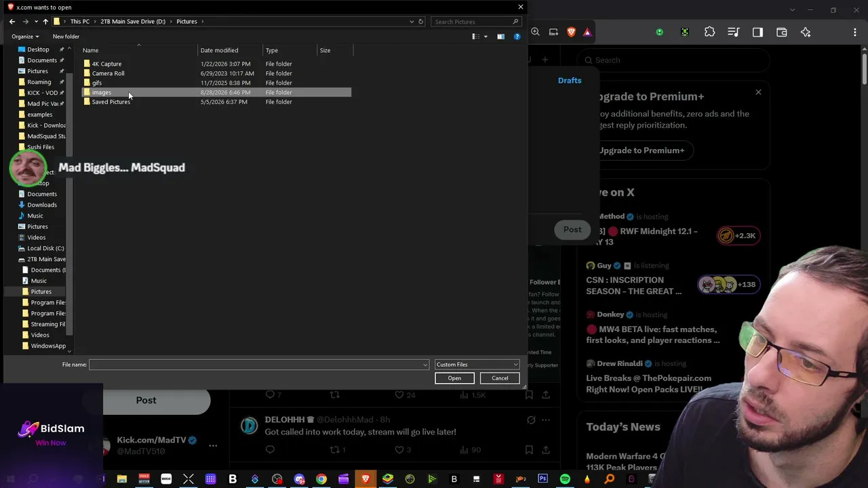This screenshot has width=868, height=488.
Task: Click the Post button in sidebar
Action: 146,400
